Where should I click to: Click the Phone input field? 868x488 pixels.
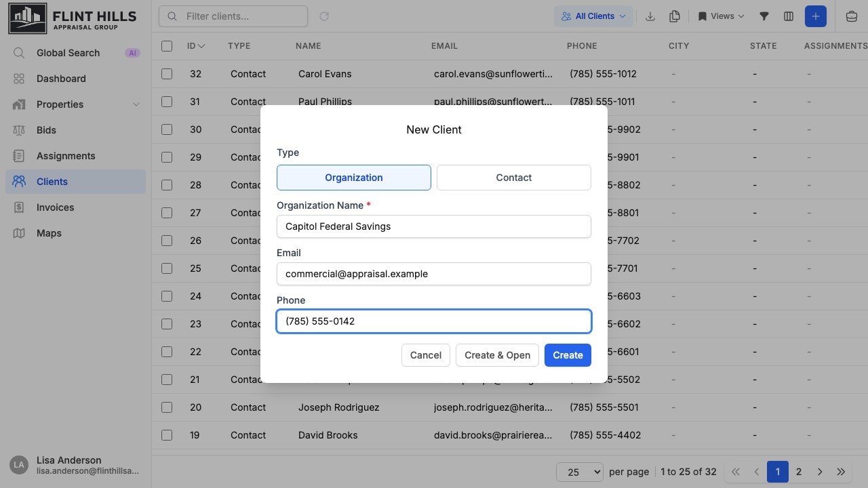(434, 321)
